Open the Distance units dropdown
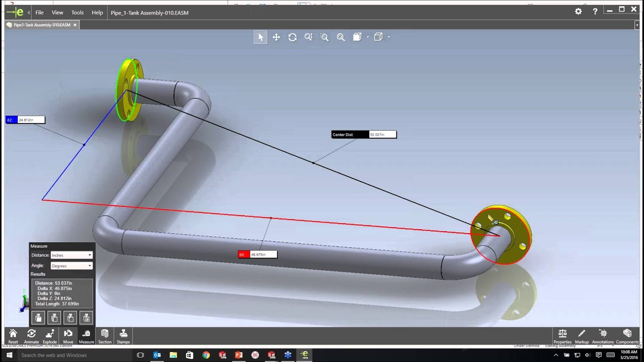This screenshot has height=362, width=644. coord(71,255)
